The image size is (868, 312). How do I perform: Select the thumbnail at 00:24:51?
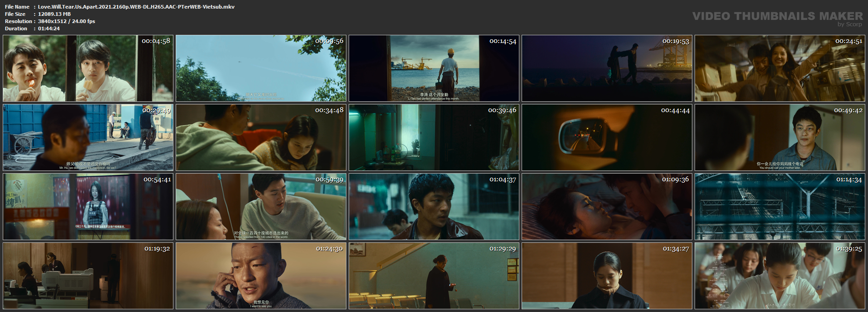point(780,68)
